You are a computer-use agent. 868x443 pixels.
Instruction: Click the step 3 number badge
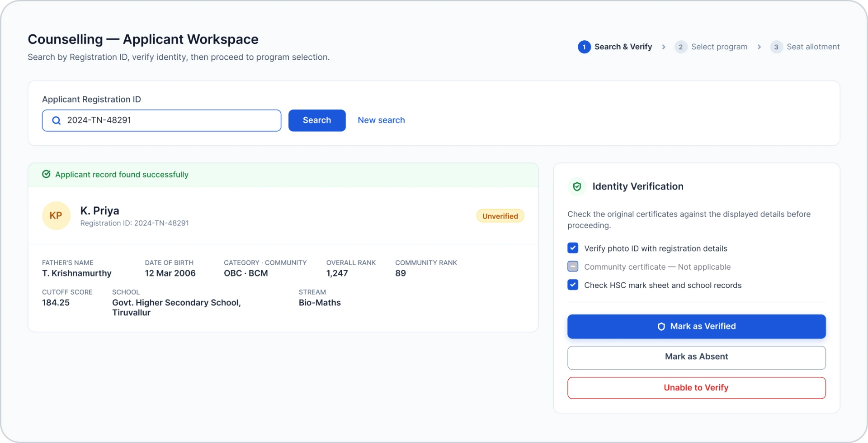click(776, 47)
